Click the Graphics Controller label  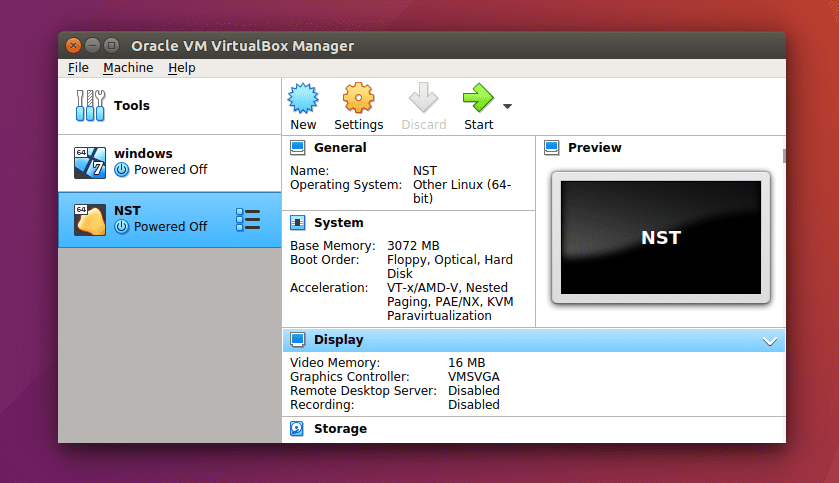point(349,377)
